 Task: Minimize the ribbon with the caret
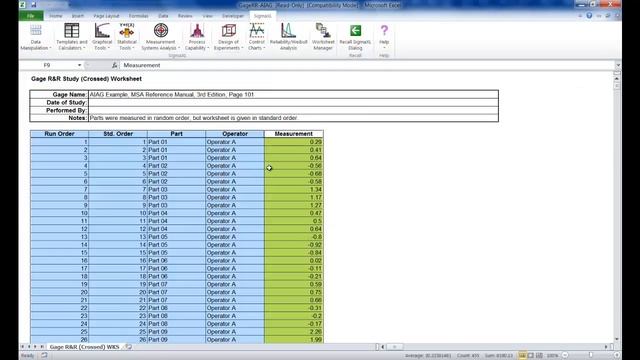coord(580,16)
